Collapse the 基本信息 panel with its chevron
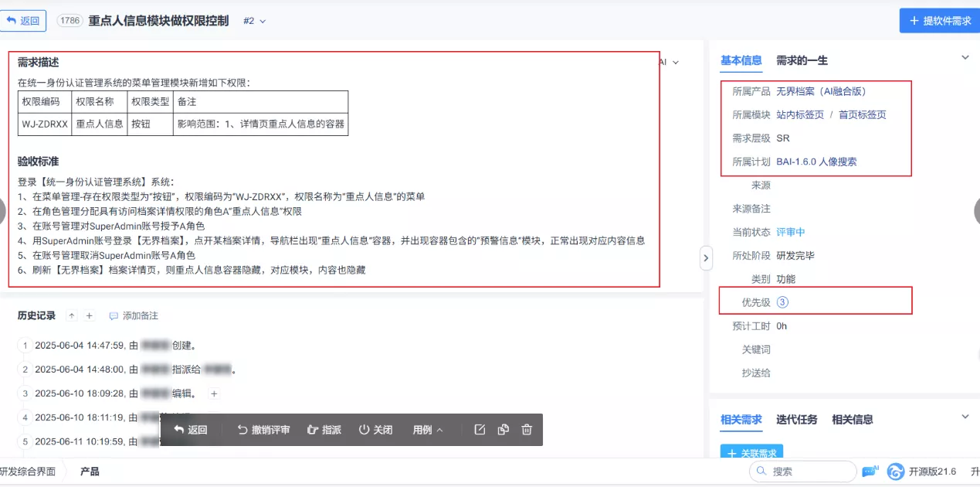This screenshot has width=980, height=487. coord(965,57)
